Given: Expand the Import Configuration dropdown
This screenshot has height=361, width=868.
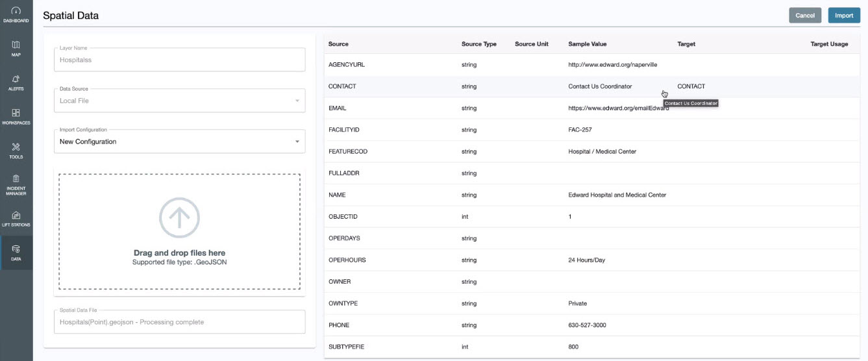Looking at the screenshot, I should tap(297, 142).
